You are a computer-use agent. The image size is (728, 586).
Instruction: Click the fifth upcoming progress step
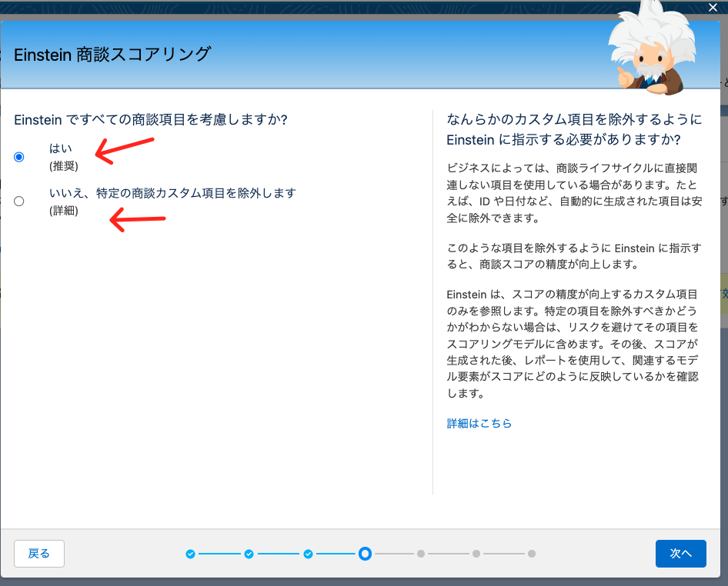421,554
